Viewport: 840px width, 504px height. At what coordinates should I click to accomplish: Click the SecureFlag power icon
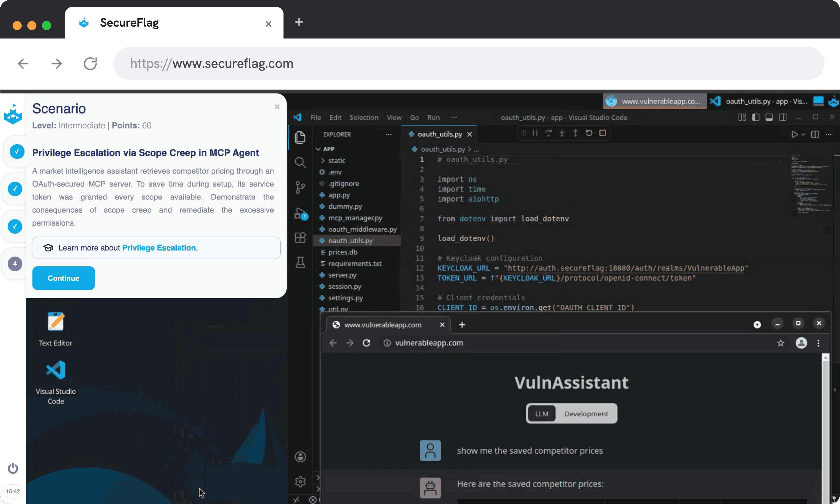click(x=13, y=468)
